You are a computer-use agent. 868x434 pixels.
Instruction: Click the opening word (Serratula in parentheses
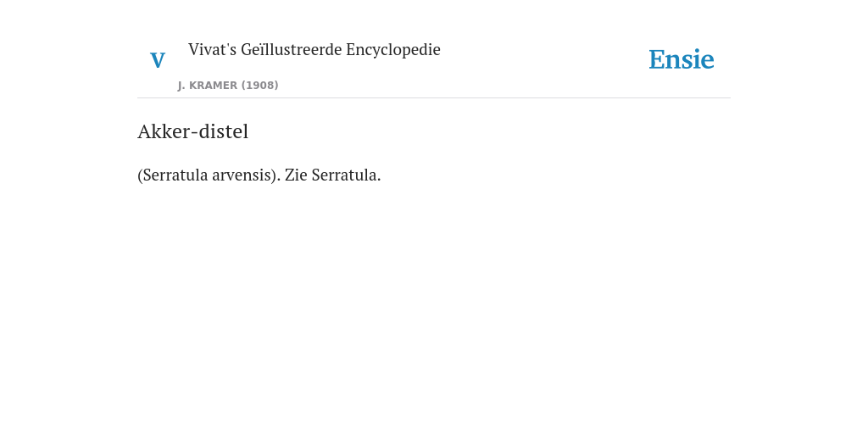point(173,175)
